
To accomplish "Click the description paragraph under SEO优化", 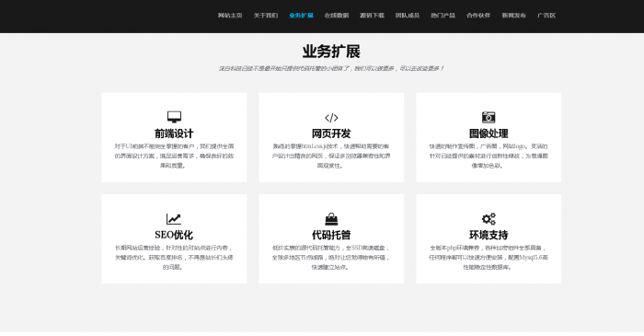I will pos(174,258).
